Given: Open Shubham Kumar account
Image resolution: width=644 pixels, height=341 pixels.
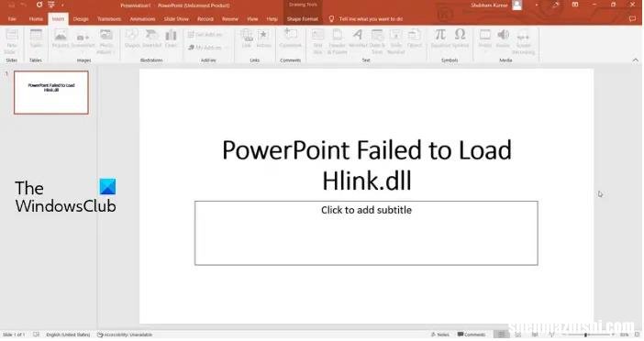Looking at the screenshot, I should tap(496, 5).
